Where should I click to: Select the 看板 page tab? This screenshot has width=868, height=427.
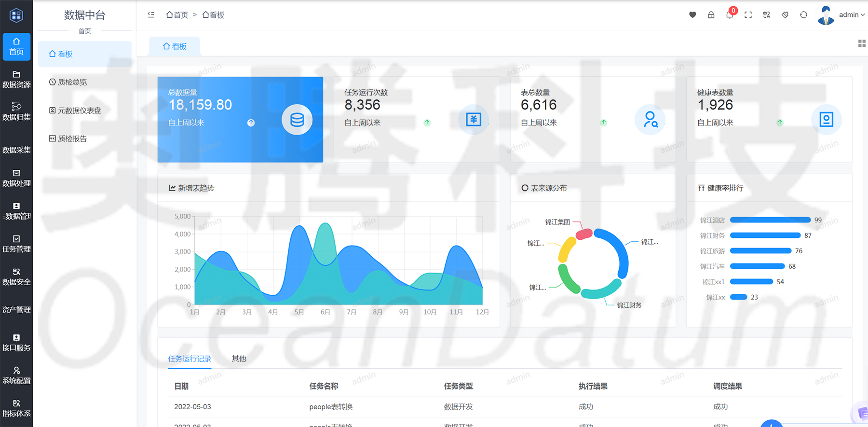coord(175,46)
